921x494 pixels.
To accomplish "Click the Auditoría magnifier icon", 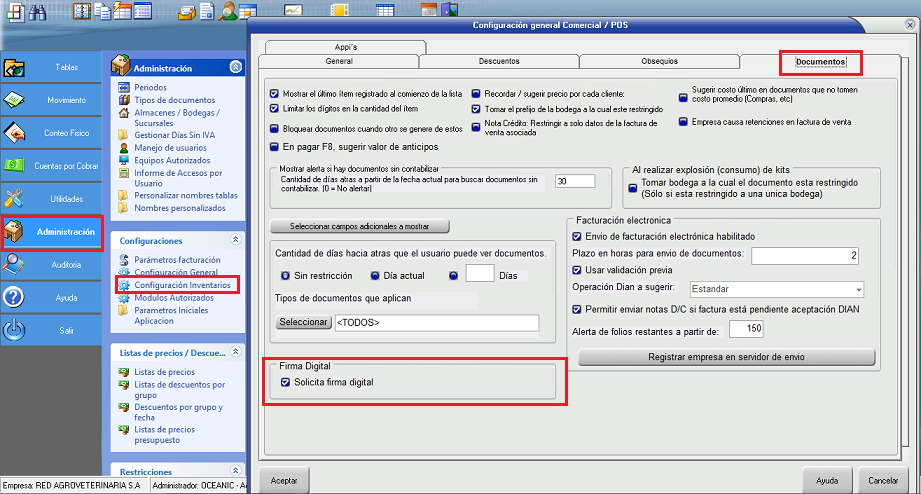I will (x=16, y=265).
